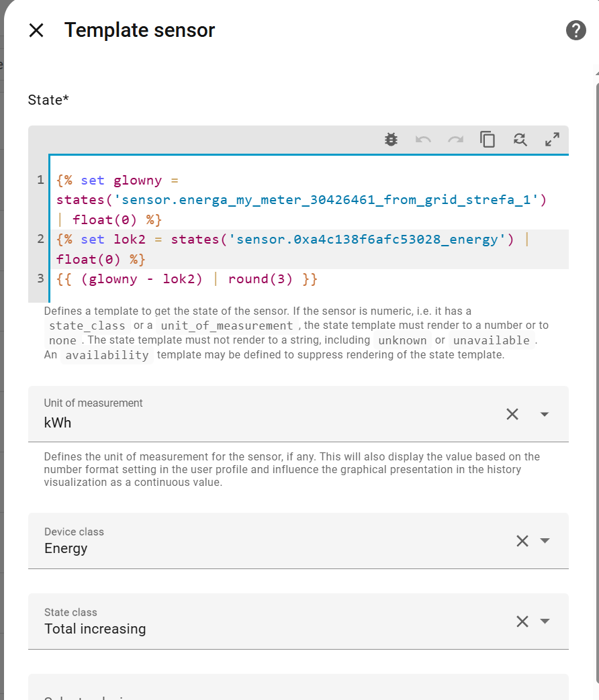Click the redo arrow in code editor

(455, 140)
